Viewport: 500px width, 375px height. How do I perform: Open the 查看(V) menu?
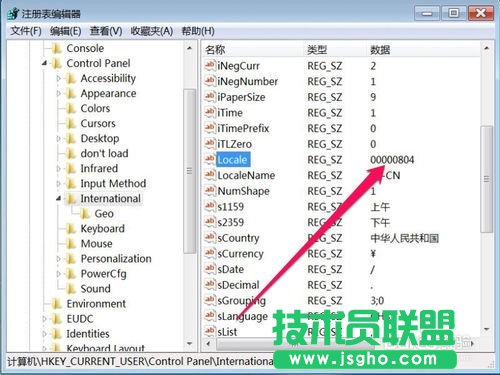coord(106,31)
